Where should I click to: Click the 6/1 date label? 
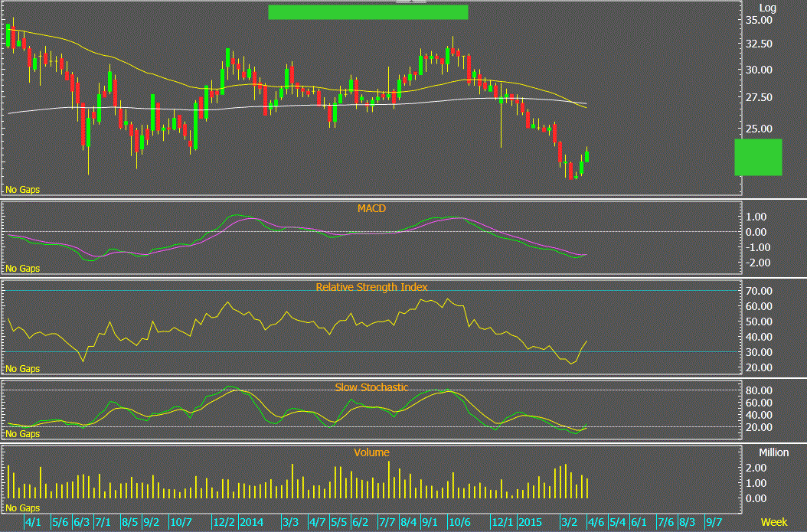click(x=639, y=523)
